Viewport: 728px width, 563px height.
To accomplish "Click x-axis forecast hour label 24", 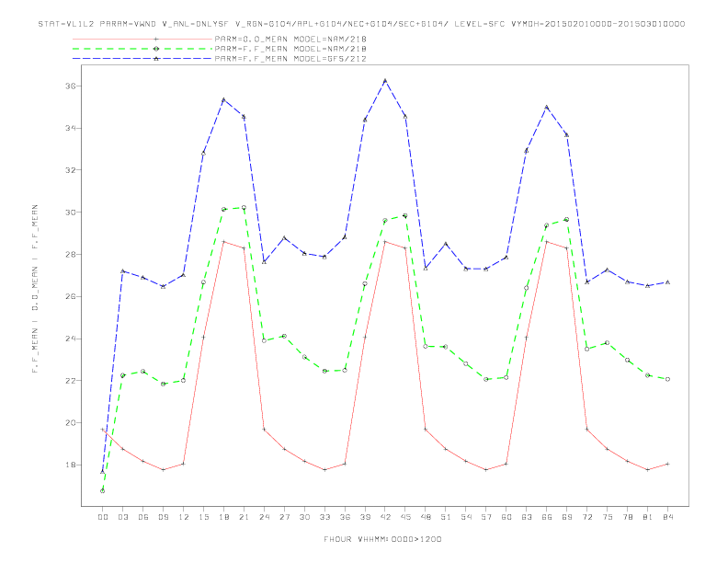I will coord(264,517).
